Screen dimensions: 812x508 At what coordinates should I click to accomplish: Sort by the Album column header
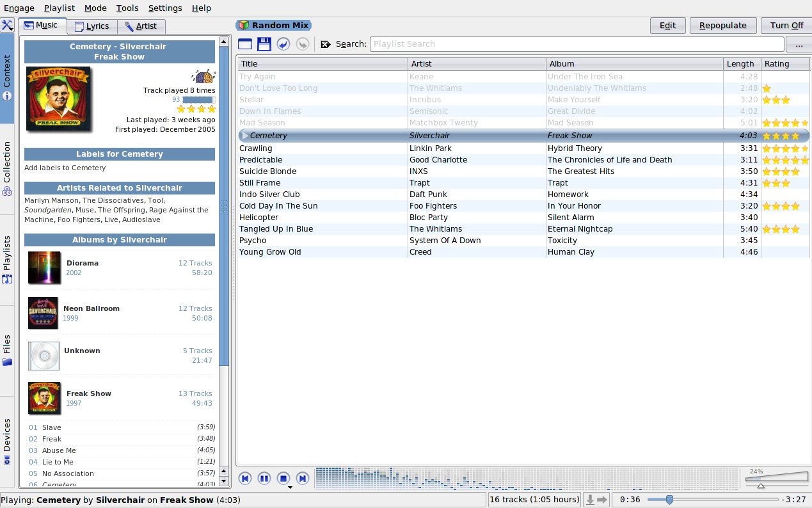635,64
